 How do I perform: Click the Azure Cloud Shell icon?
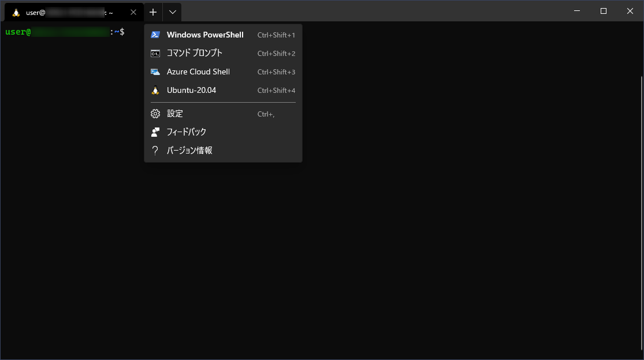(x=155, y=72)
